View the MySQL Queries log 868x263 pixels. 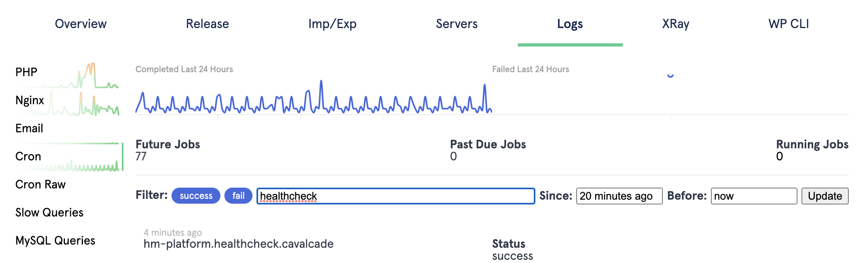tap(55, 241)
